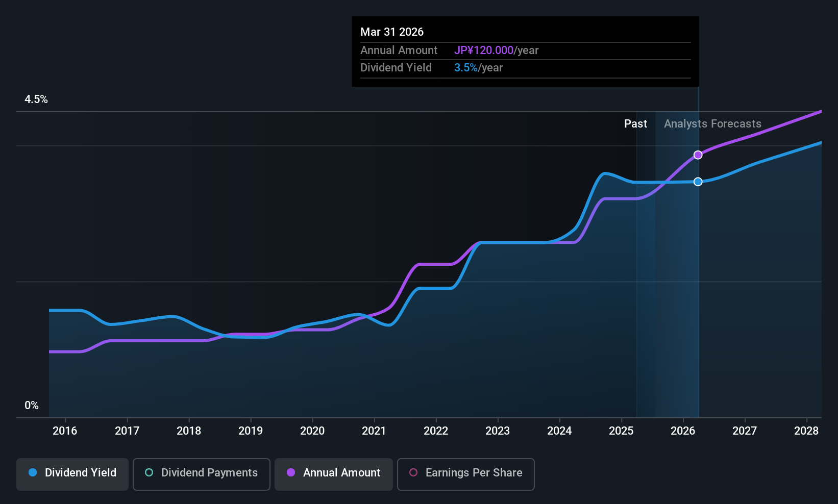Toggle the Dividend Yield series

pyautogui.click(x=72, y=474)
